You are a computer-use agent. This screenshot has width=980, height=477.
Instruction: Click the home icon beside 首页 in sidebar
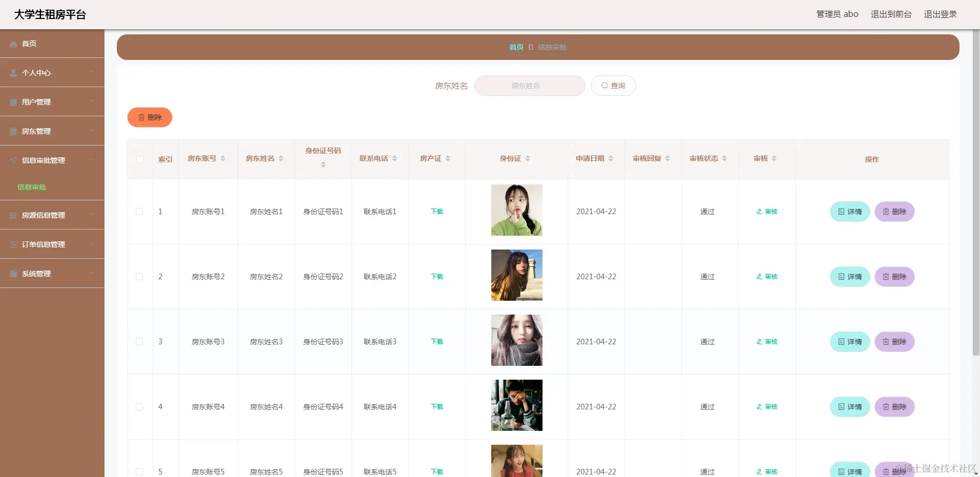13,44
